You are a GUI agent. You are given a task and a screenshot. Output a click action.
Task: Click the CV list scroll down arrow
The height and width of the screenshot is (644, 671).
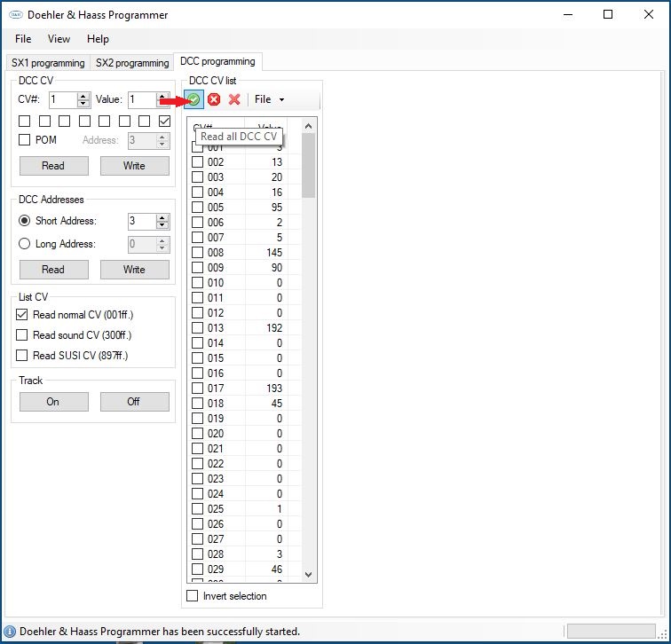pyautogui.click(x=309, y=575)
